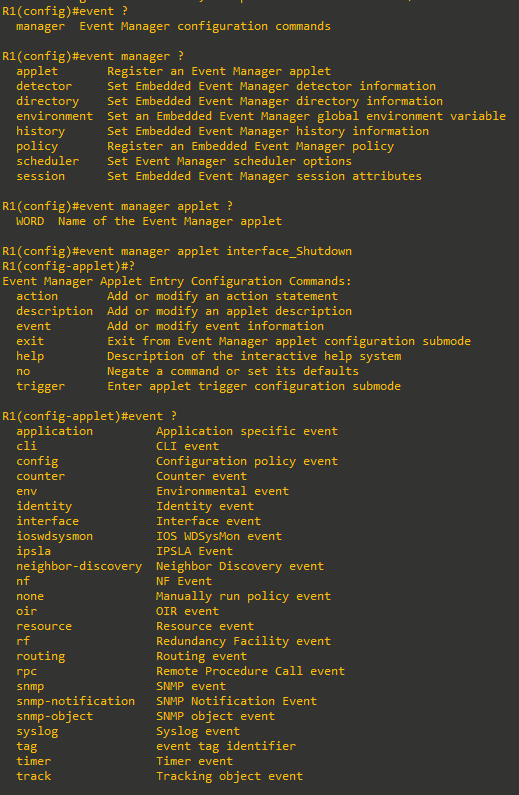519x795 pixels.
Task: Click the 'R1(config-applet)#event ?' prompt line
Action: 90,416
